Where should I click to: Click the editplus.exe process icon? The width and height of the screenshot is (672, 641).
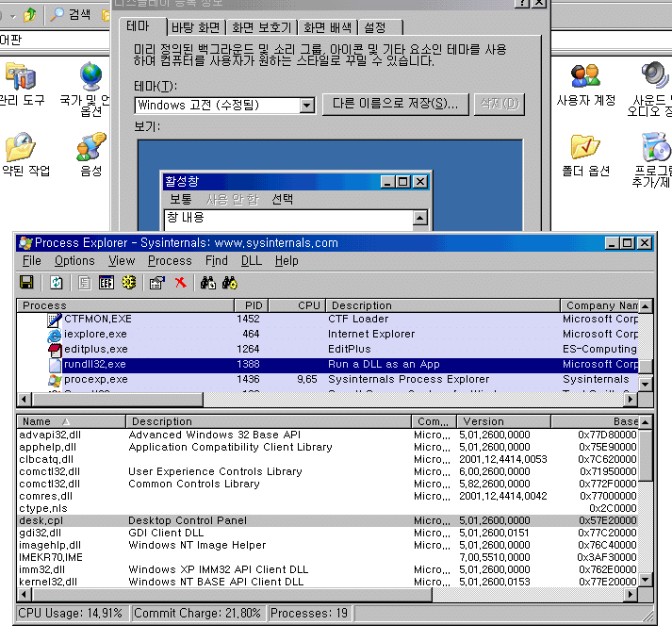pyautogui.click(x=55, y=350)
